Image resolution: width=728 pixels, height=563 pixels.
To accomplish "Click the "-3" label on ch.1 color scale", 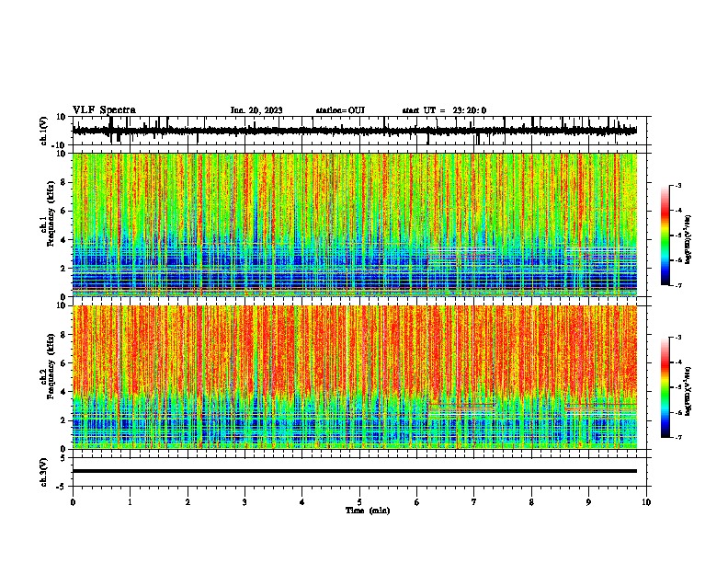I will click(x=677, y=185).
